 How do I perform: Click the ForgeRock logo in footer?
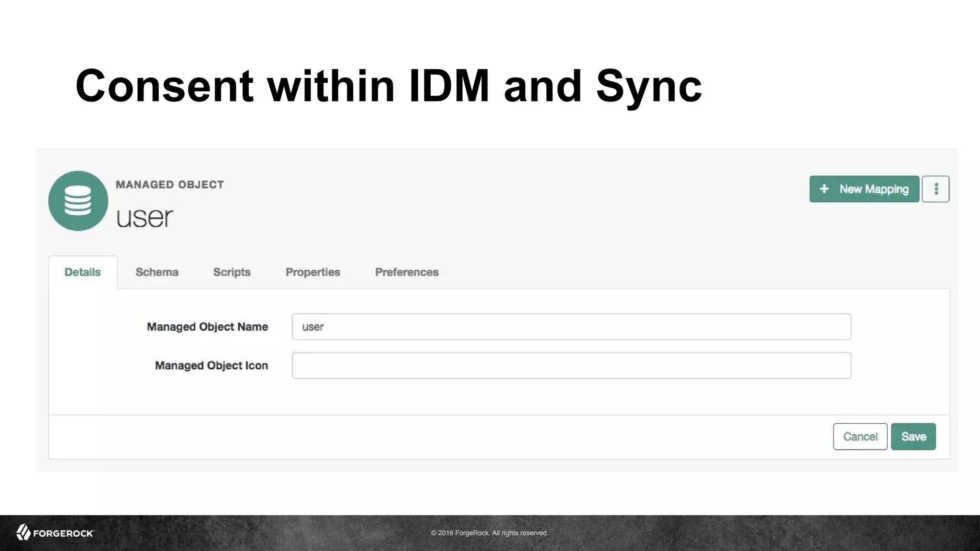(x=55, y=532)
